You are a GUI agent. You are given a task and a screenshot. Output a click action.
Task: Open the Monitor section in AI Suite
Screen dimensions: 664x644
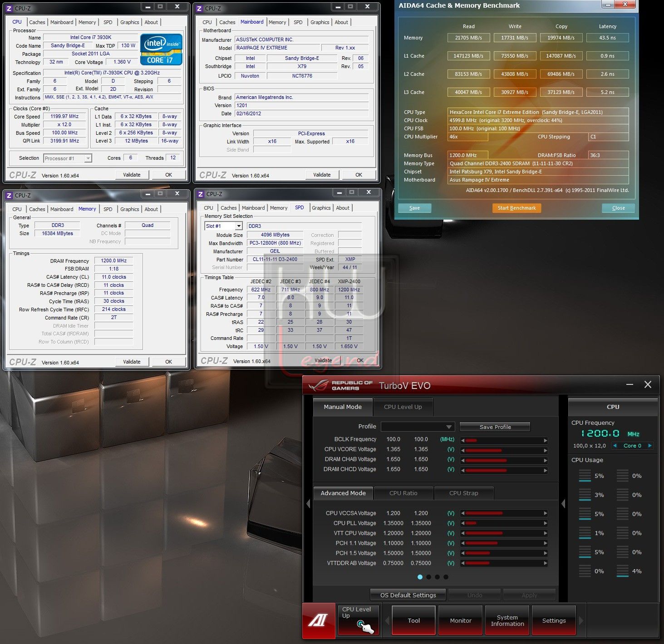(461, 620)
